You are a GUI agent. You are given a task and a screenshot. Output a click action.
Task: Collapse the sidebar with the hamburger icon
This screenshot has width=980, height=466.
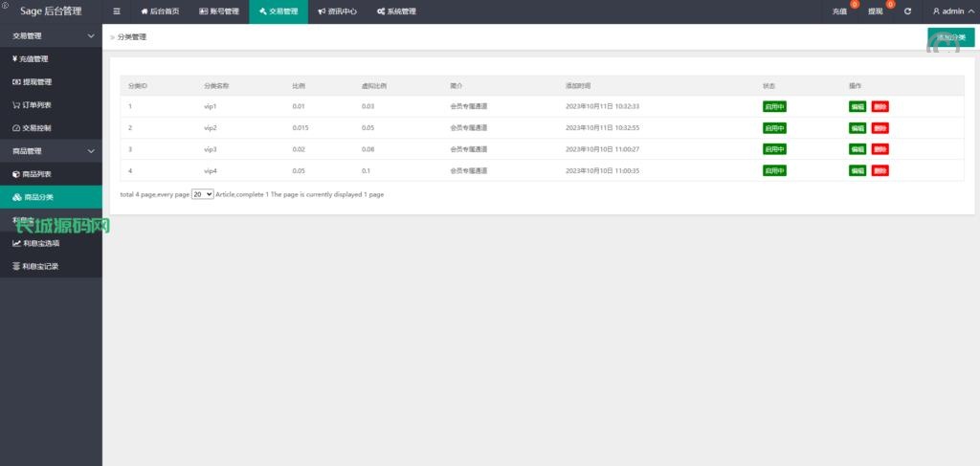coord(117,11)
